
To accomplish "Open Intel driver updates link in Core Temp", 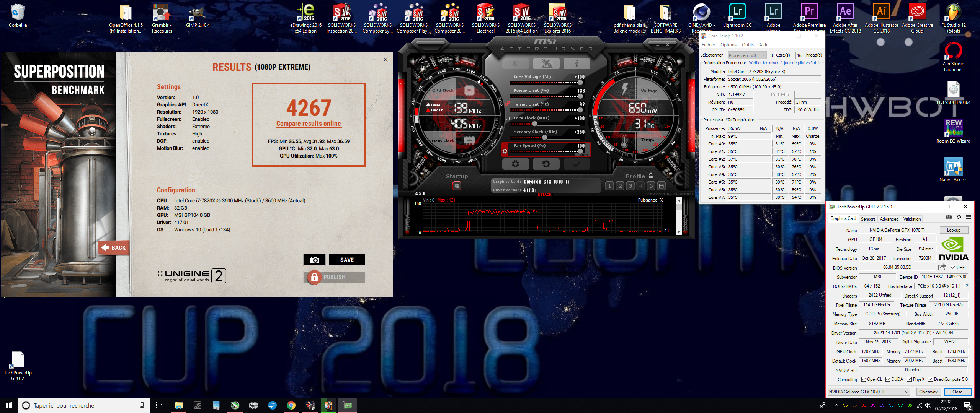I will point(784,63).
